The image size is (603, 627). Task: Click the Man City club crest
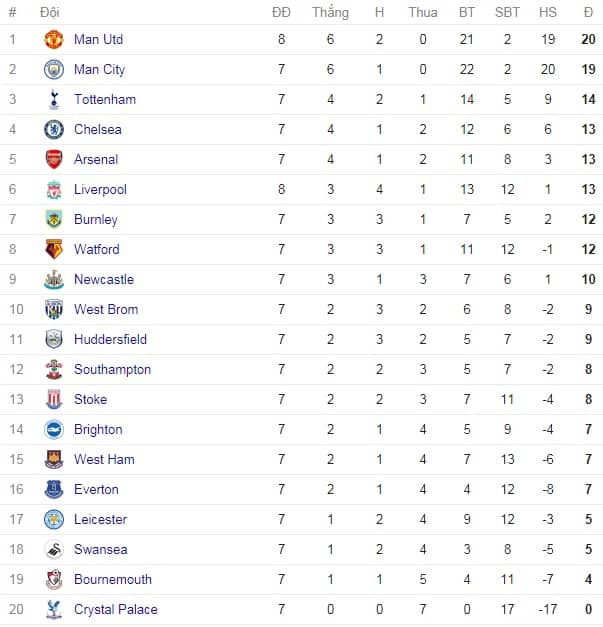point(54,69)
